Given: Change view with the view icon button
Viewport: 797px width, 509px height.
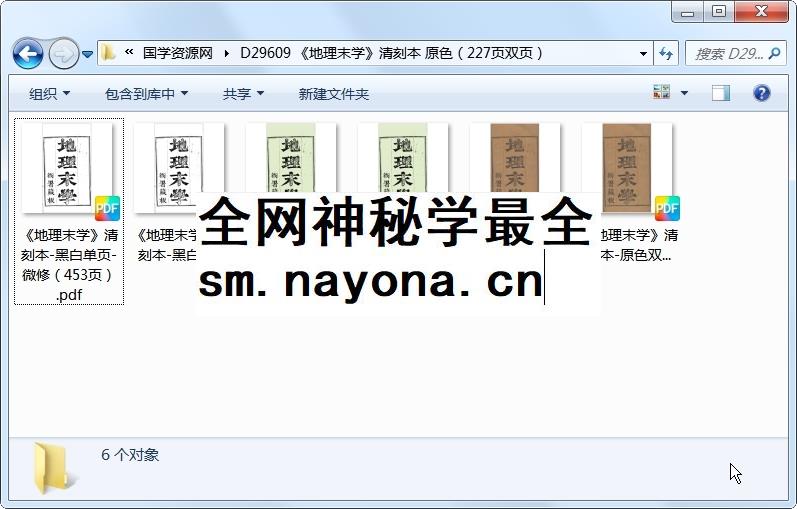Looking at the screenshot, I should [662, 93].
